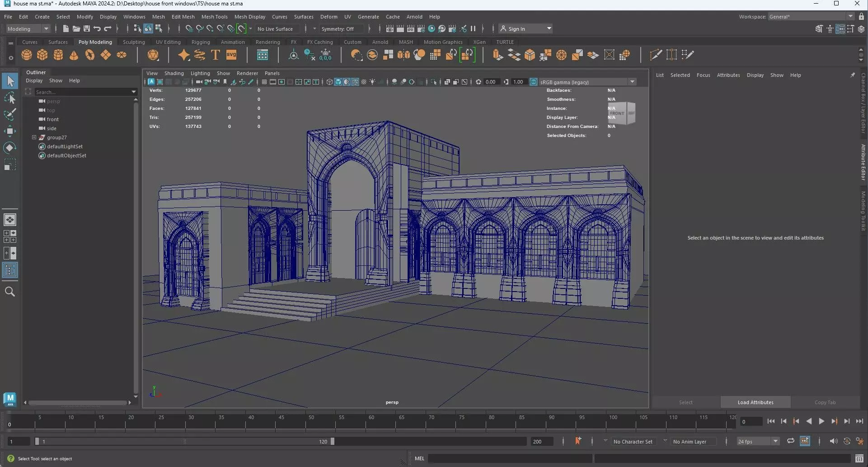The image size is (868, 467).
Task: Select the Paint Selection tool
Action: (x=9, y=114)
